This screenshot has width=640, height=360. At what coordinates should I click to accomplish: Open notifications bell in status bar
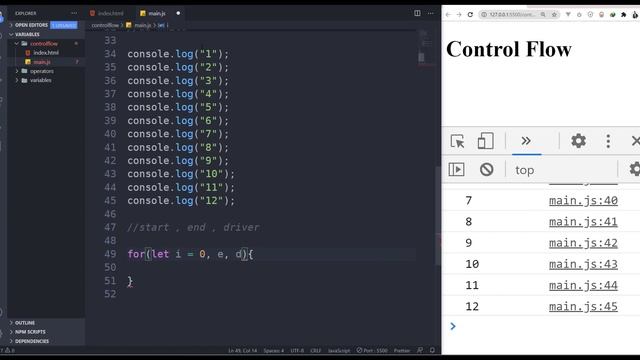point(432,350)
